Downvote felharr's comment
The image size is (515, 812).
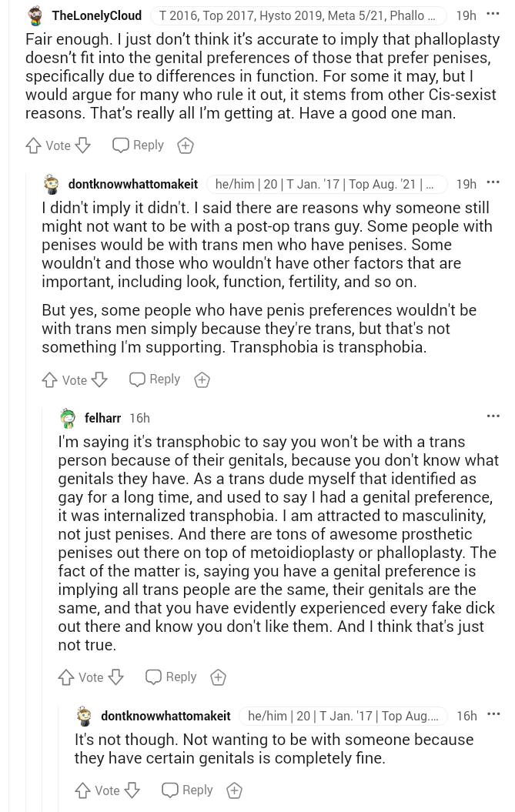tap(115, 677)
